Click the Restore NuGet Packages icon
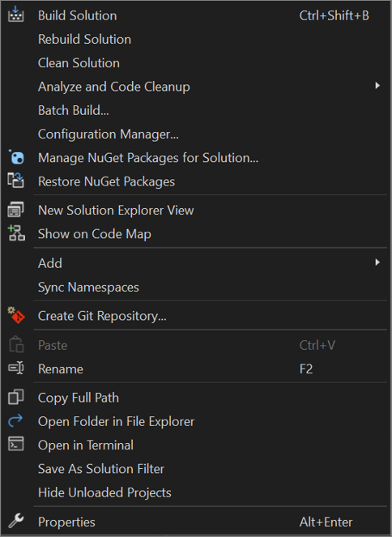The height and width of the screenshot is (537, 392). click(x=15, y=181)
